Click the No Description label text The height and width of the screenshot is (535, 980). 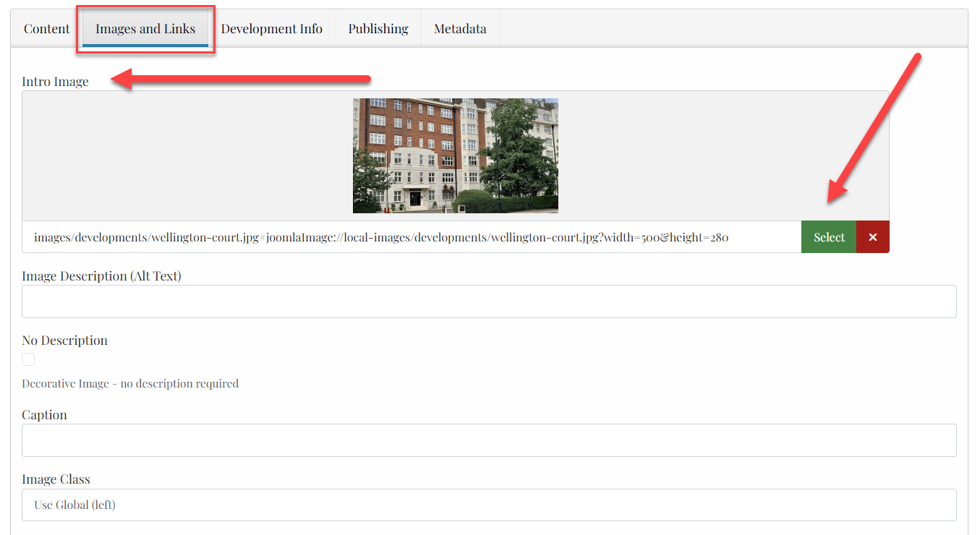coord(64,341)
